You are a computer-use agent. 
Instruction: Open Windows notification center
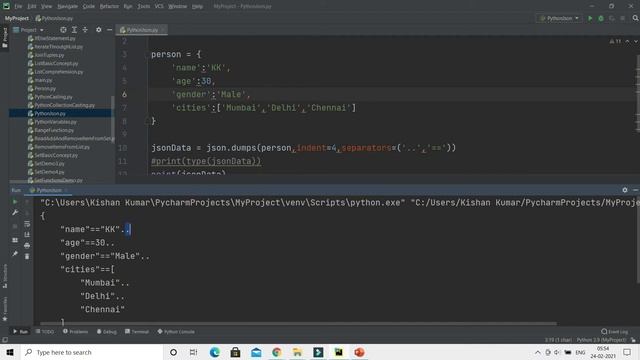(x=627, y=352)
